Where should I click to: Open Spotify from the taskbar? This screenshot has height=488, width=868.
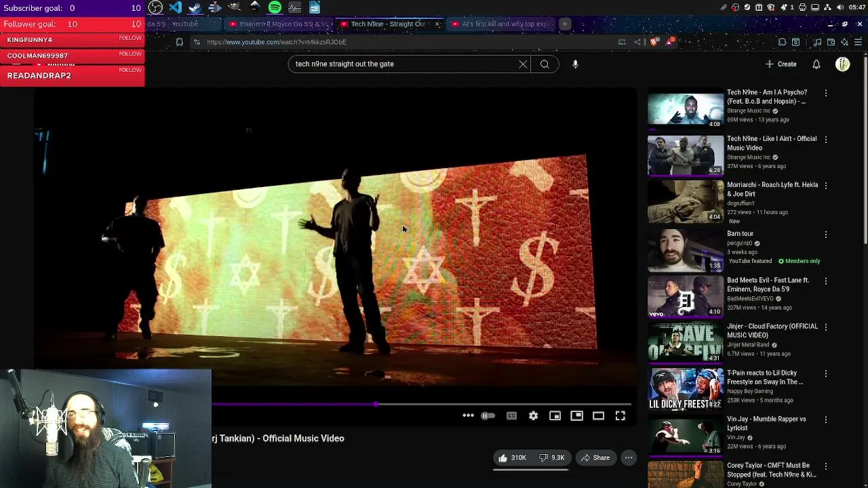pyautogui.click(x=275, y=7)
